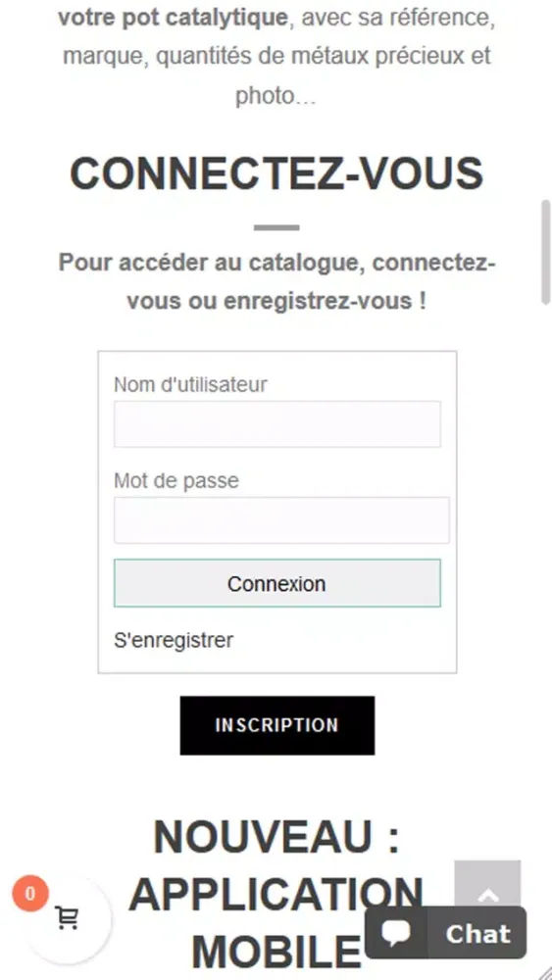Image resolution: width=552 pixels, height=980 pixels.
Task: Focus the Nom d'utilisateur input field
Action: click(x=276, y=424)
